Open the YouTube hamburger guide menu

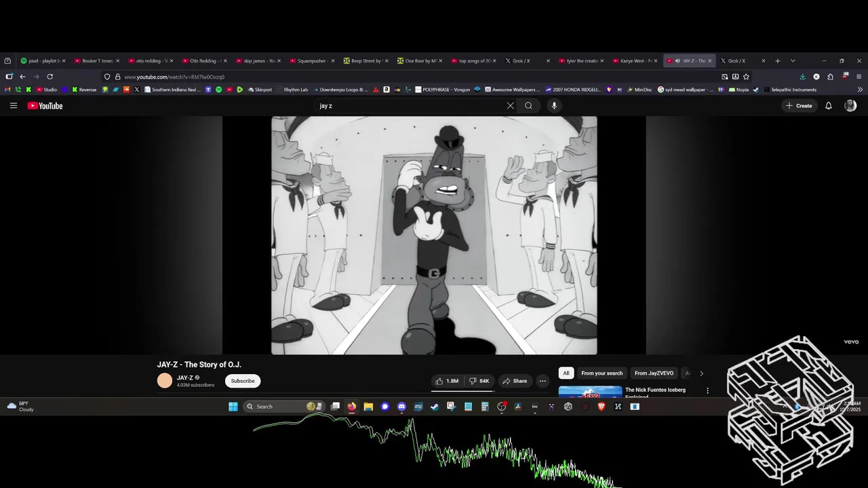pos(14,106)
